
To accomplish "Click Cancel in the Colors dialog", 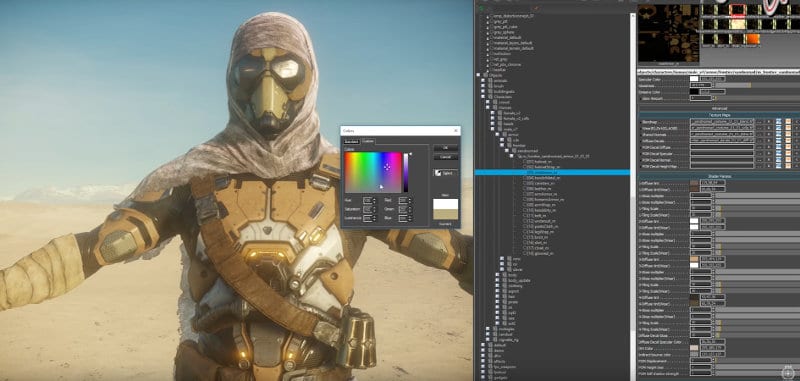I will click(x=446, y=157).
